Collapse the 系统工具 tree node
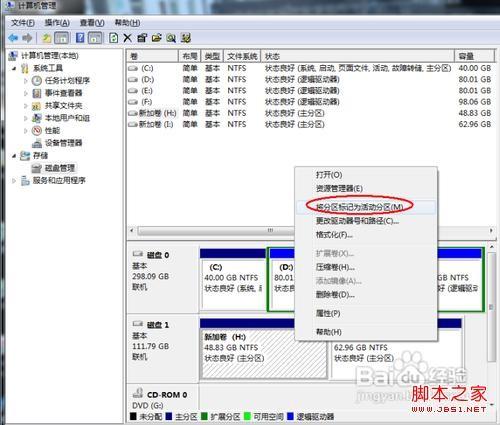The height and width of the screenshot is (425, 500). [x=14, y=69]
